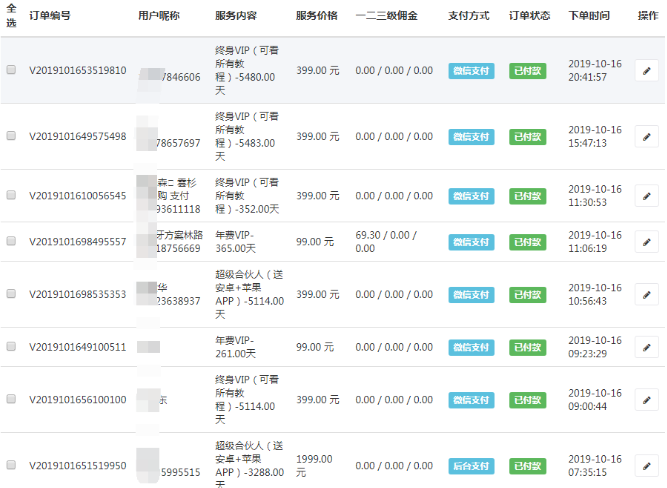
Task: Tick the checkbox for order V2019101651519950
Action: 11,466
